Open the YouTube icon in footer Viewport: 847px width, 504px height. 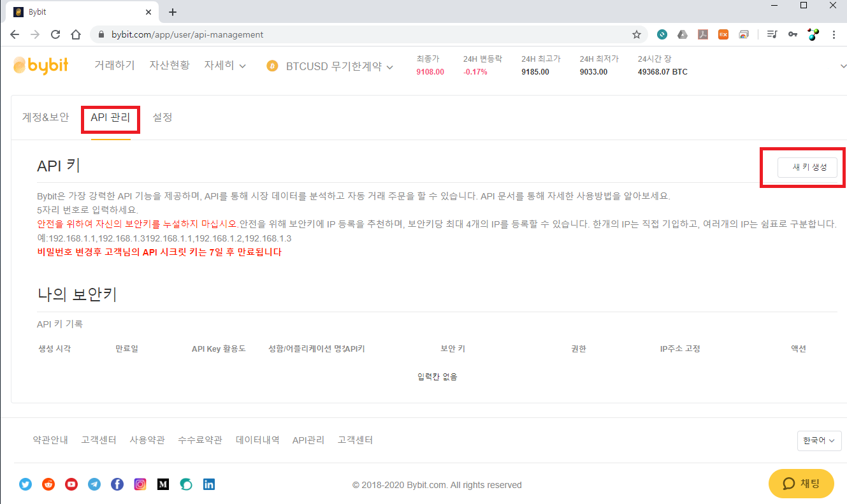(x=71, y=484)
